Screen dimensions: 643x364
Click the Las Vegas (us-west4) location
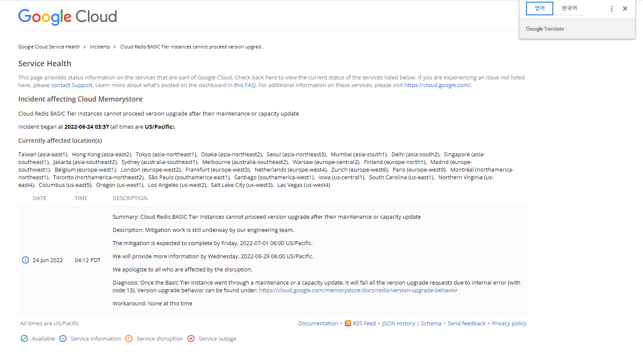pyautogui.click(x=304, y=185)
